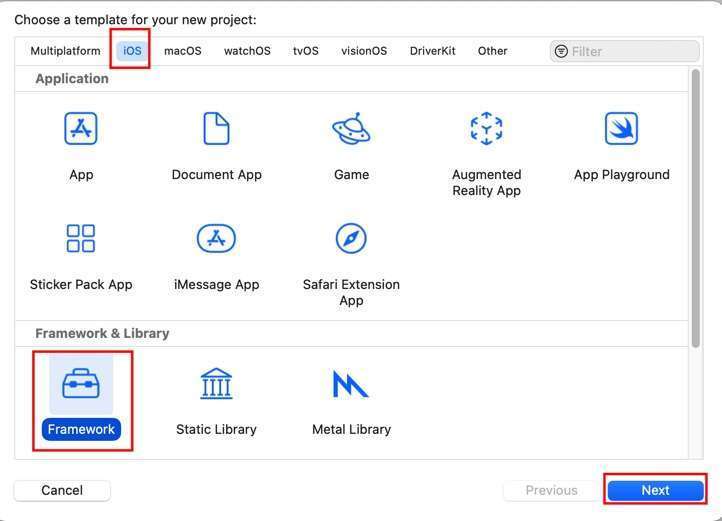Select the iMessage App template
Viewport: 722px width, 521px height.
[216, 239]
